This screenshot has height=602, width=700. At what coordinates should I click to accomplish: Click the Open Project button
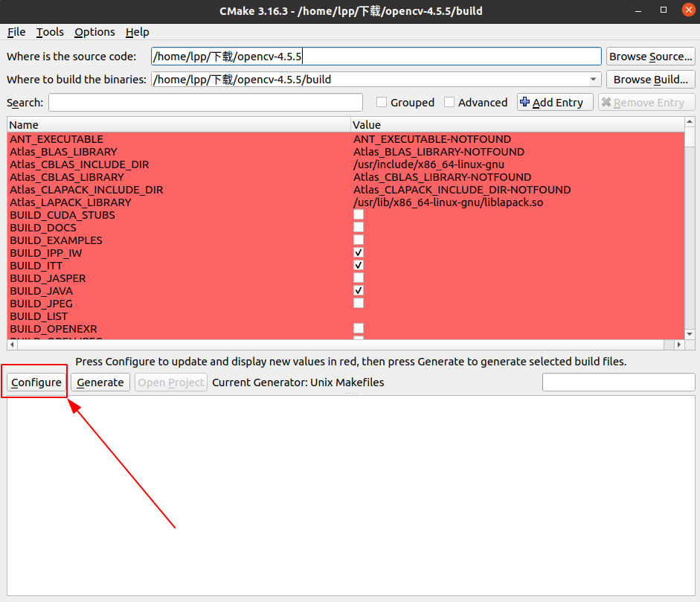[x=171, y=382]
